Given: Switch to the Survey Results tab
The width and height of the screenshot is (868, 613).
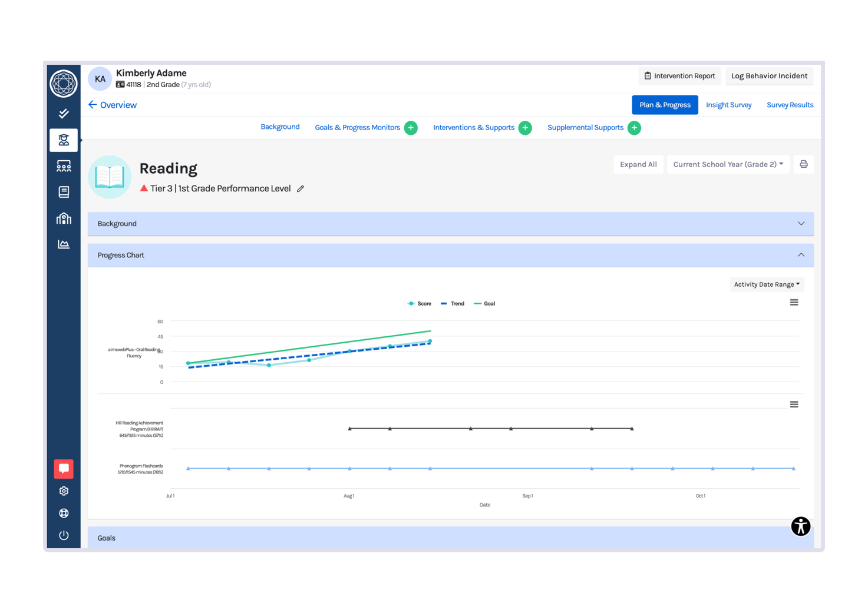Looking at the screenshot, I should [790, 105].
